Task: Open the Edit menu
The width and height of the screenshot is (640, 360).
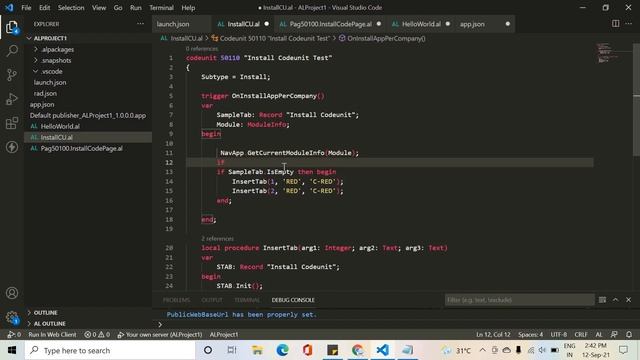Action: click(x=44, y=8)
